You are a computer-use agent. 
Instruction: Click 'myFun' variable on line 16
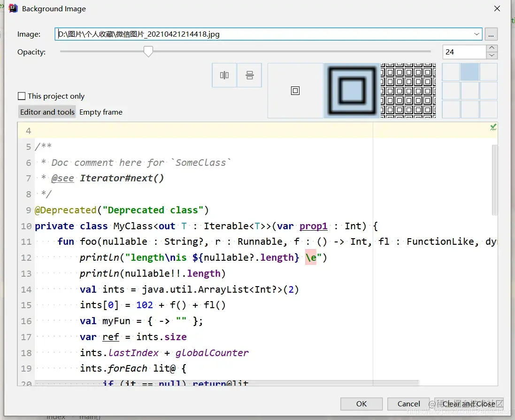tap(116, 321)
